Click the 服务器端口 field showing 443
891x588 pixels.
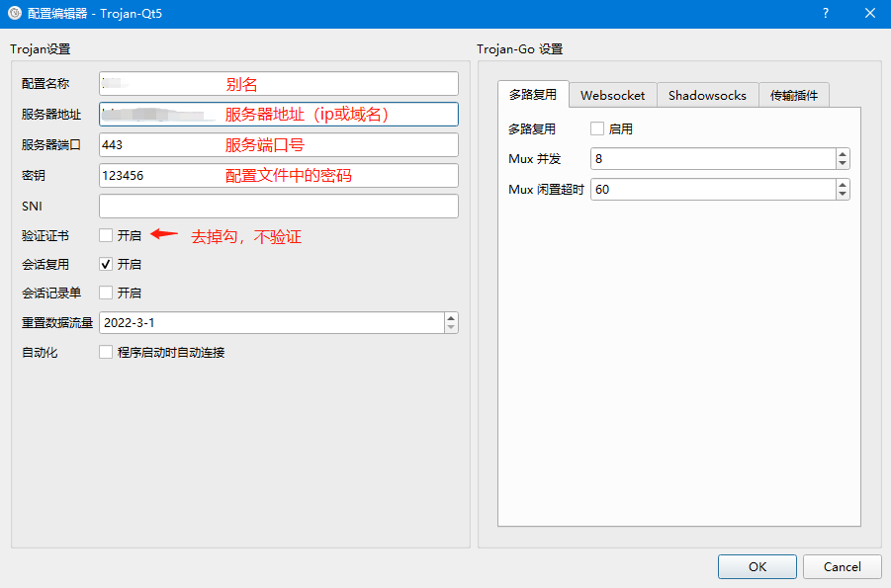(279, 145)
